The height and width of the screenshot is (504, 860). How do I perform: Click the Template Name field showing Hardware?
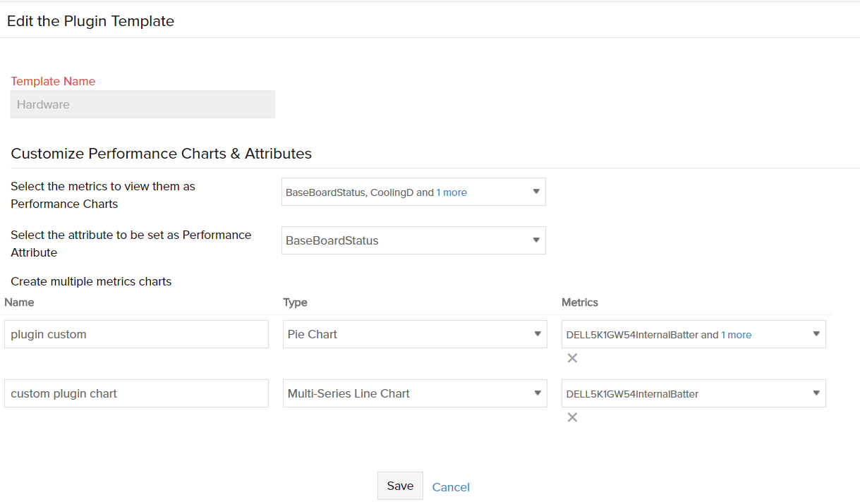(143, 104)
